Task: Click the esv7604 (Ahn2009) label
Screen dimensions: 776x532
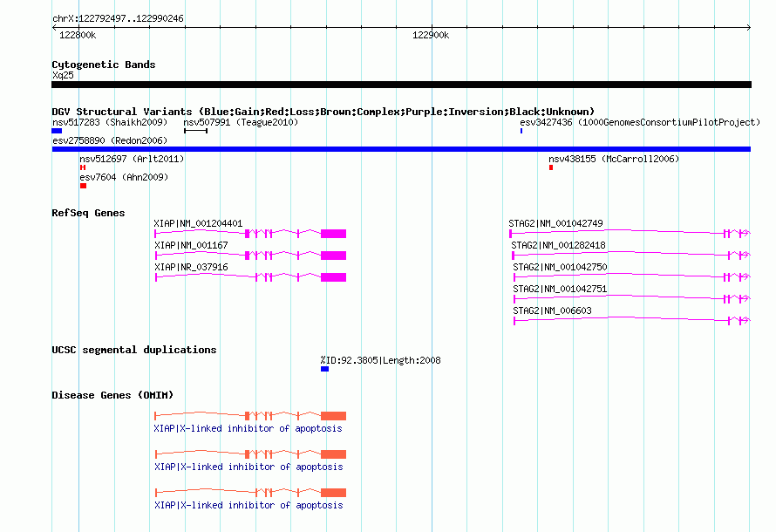Action: tap(124, 177)
